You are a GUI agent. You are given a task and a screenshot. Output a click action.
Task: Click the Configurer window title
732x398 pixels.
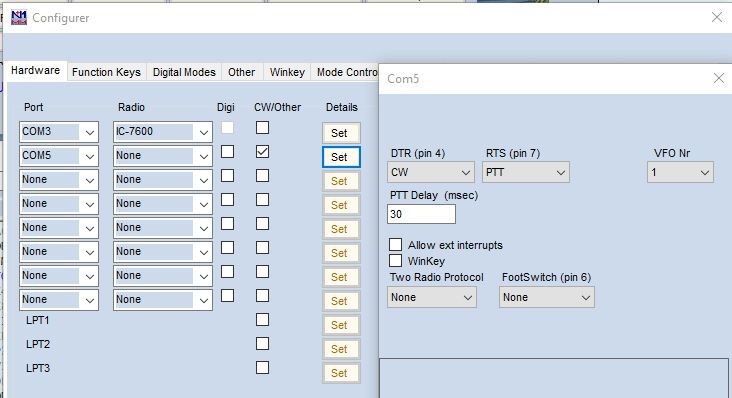[x=61, y=18]
